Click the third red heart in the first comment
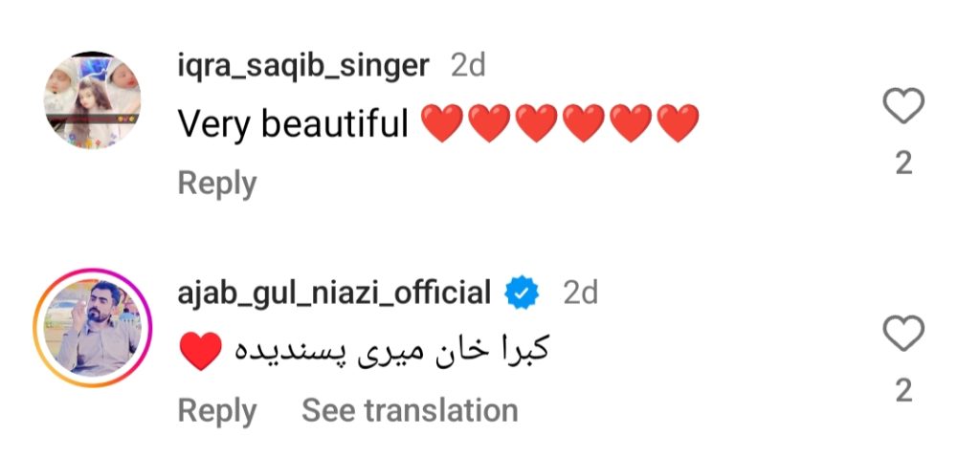Viewport: 980px width, 457px height. (537, 124)
